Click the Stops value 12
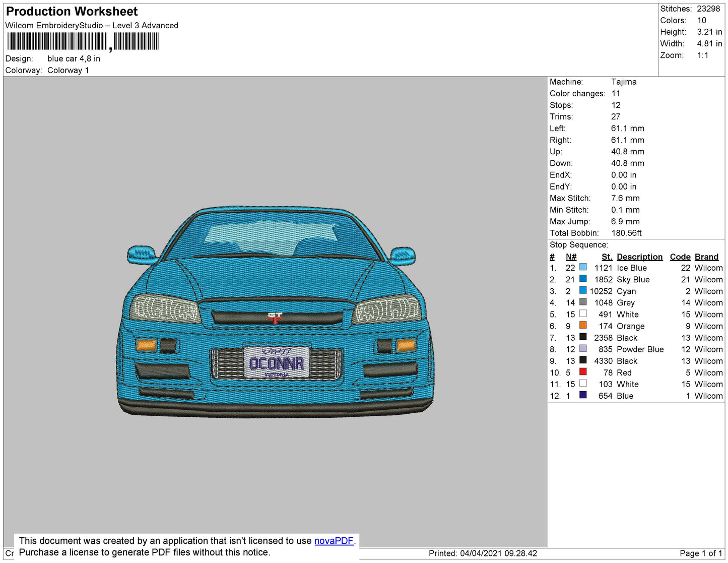The width and height of the screenshot is (728, 563). pyautogui.click(x=616, y=105)
